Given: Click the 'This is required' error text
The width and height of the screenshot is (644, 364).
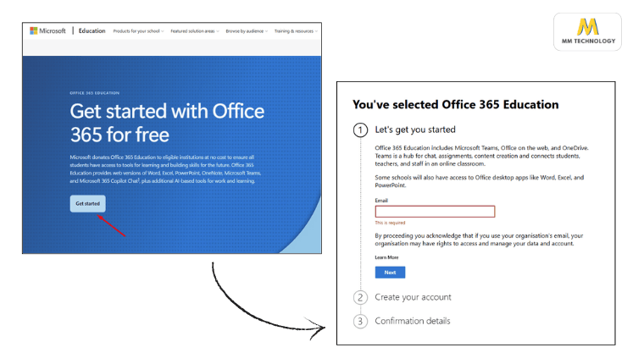Looking at the screenshot, I should click(x=390, y=223).
